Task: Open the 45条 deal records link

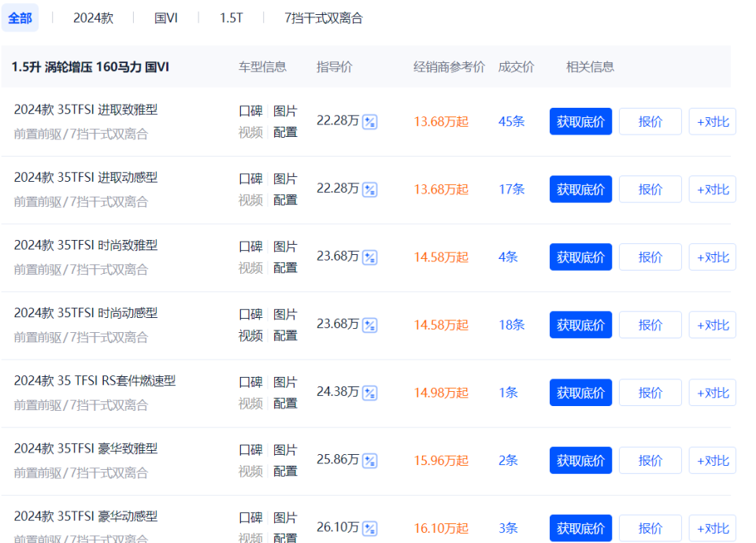Action: (x=510, y=121)
